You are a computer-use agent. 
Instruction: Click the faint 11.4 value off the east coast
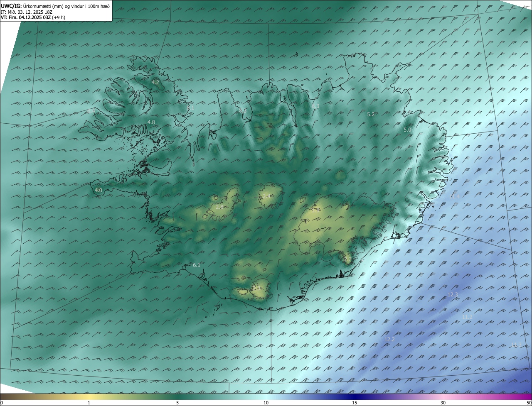(455, 196)
